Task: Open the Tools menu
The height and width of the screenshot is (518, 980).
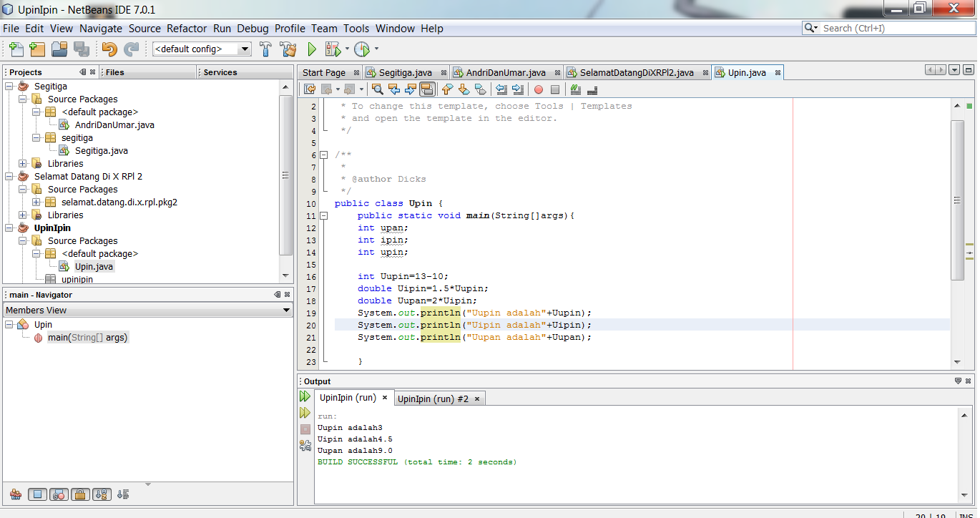Action: coord(356,29)
